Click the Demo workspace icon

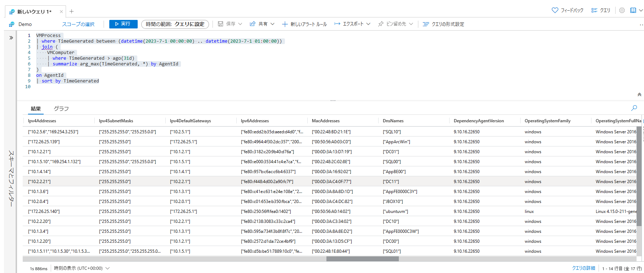[12, 24]
